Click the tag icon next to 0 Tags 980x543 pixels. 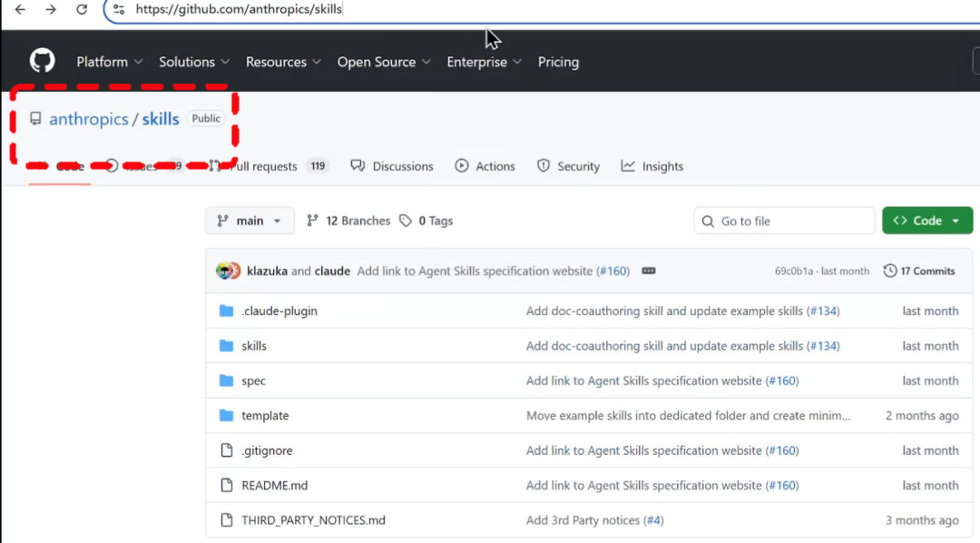click(x=406, y=221)
